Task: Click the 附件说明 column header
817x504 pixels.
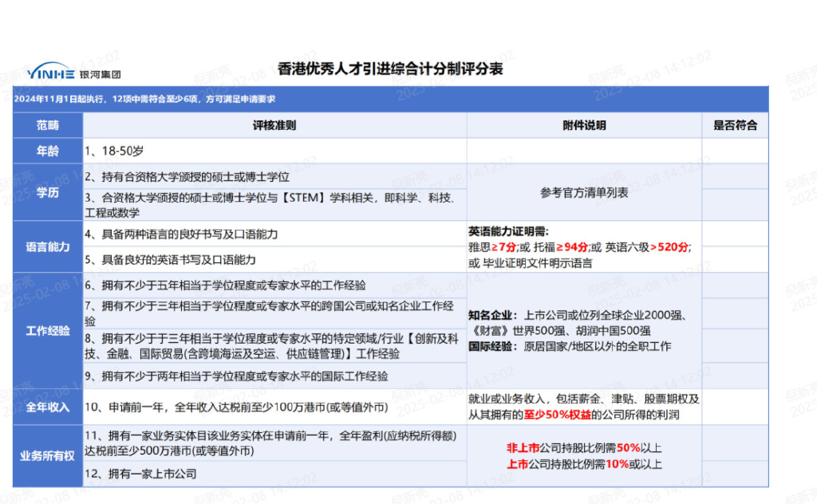Action: pyautogui.click(x=584, y=125)
